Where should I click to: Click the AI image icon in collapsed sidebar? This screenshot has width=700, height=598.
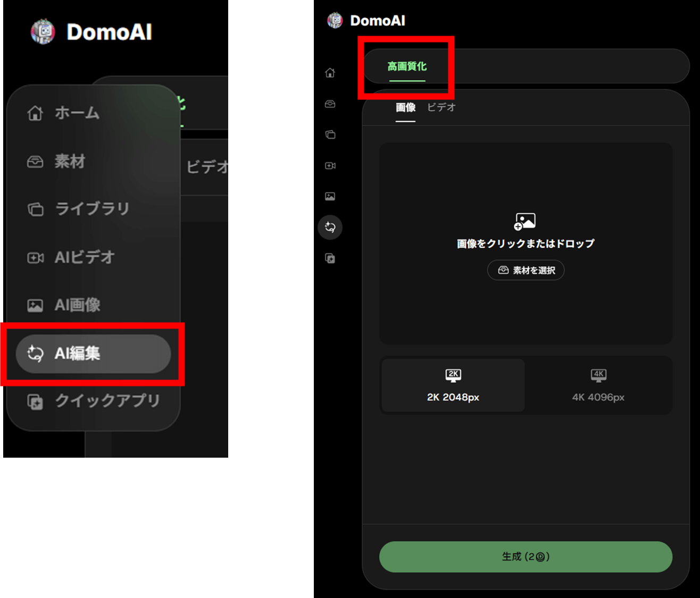pyautogui.click(x=330, y=197)
